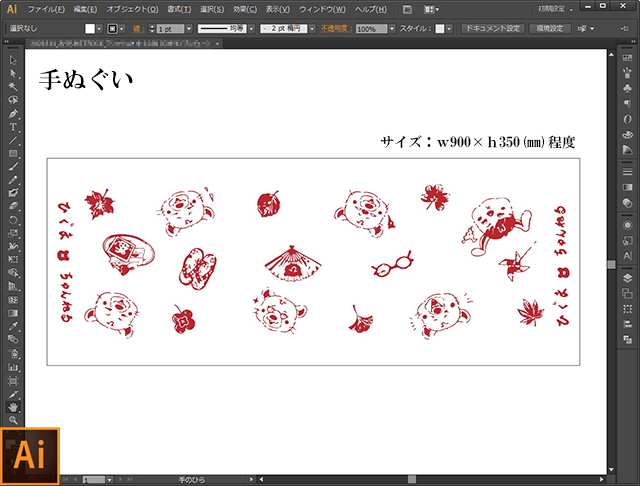Select the Blob Brush tool

[13, 193]
